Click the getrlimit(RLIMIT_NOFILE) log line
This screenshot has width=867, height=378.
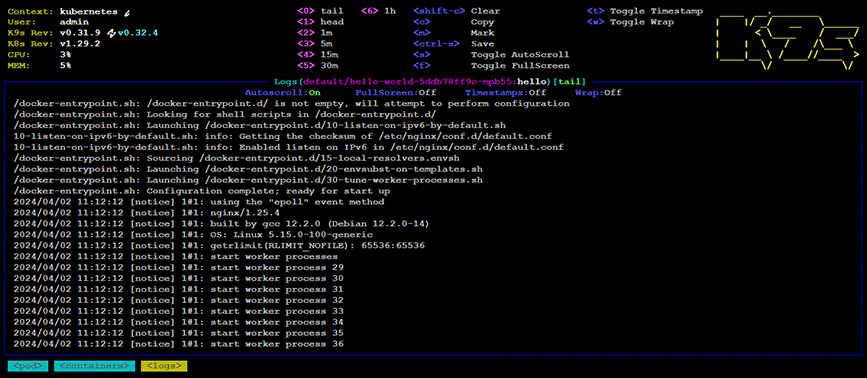point(219,245)
